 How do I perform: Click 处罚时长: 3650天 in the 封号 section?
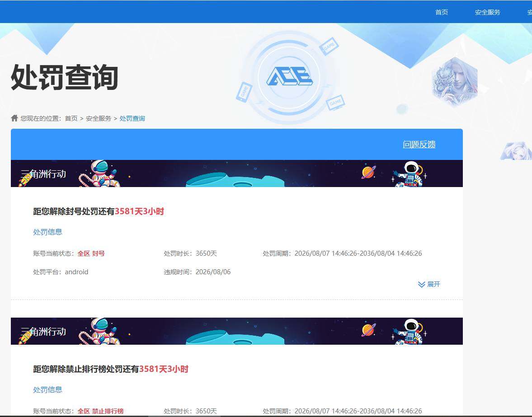tap(190, 253)
